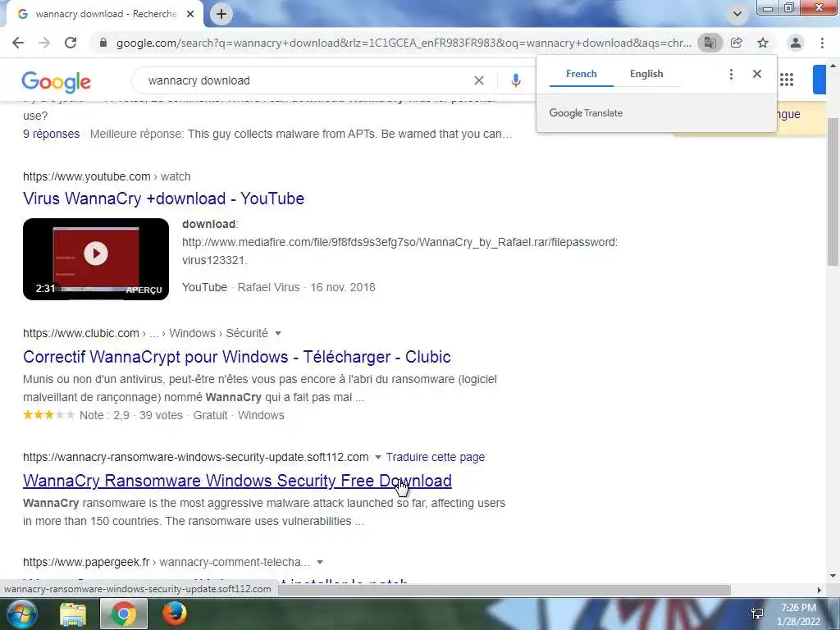
Task: Play the YouTube video thumbnail preview
Action: pos(96,258)
